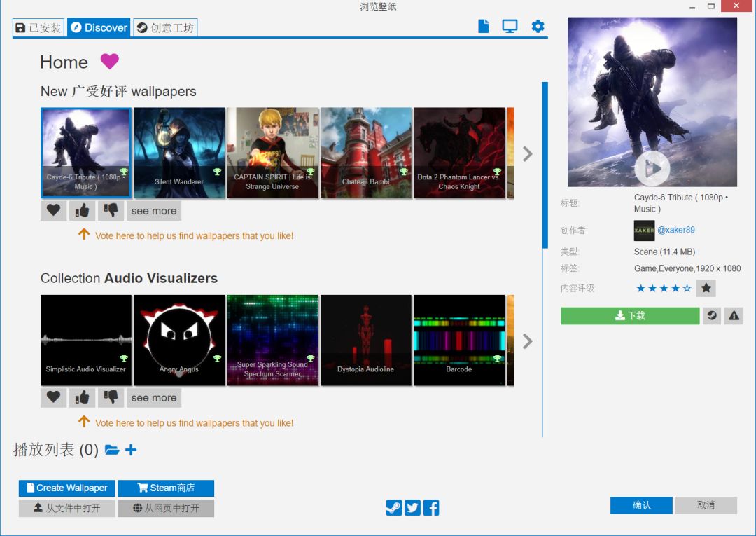Open the Steam social link icon
This screenshot has height=536, width=756.
pyautogui.click(x=394, y=508)
